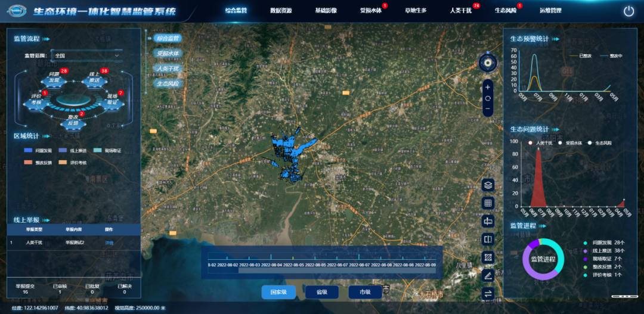The width and height of the screenshot is (644, 314).
Task: Click the map compass navigation control
Action: click(x=488, y=63)
